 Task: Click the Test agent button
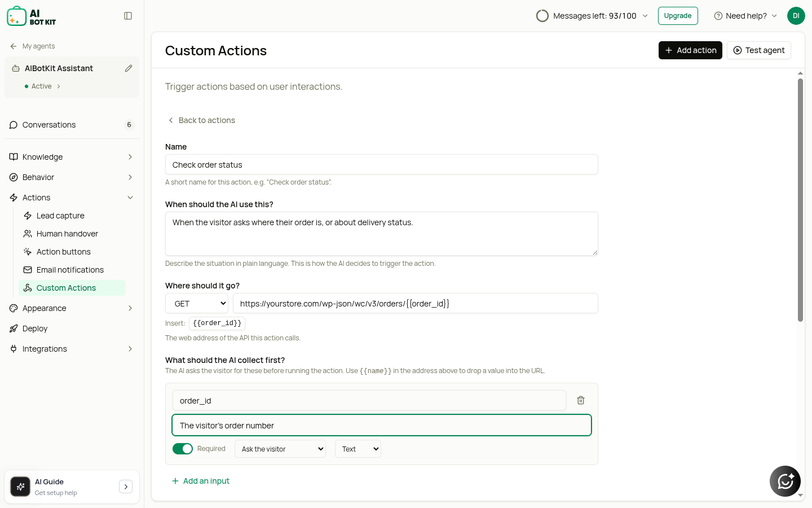tap(759, 50)
